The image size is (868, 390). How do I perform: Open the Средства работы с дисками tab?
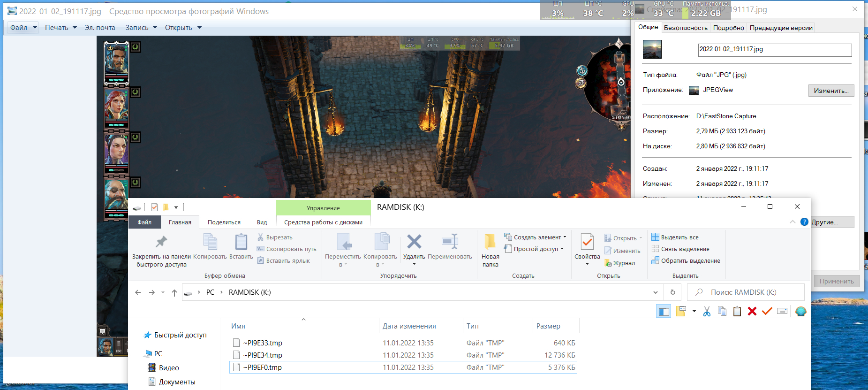point(324,222)
